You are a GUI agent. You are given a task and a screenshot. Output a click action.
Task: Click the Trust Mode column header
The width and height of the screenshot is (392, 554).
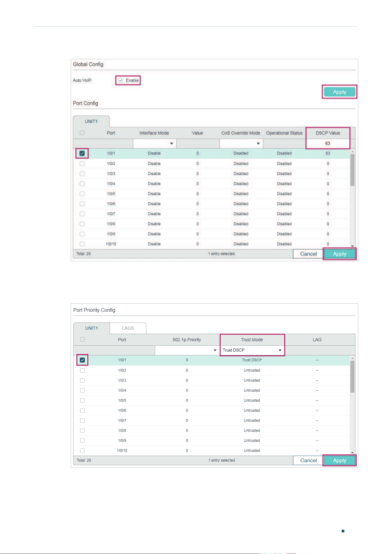(x=252, y=340)
